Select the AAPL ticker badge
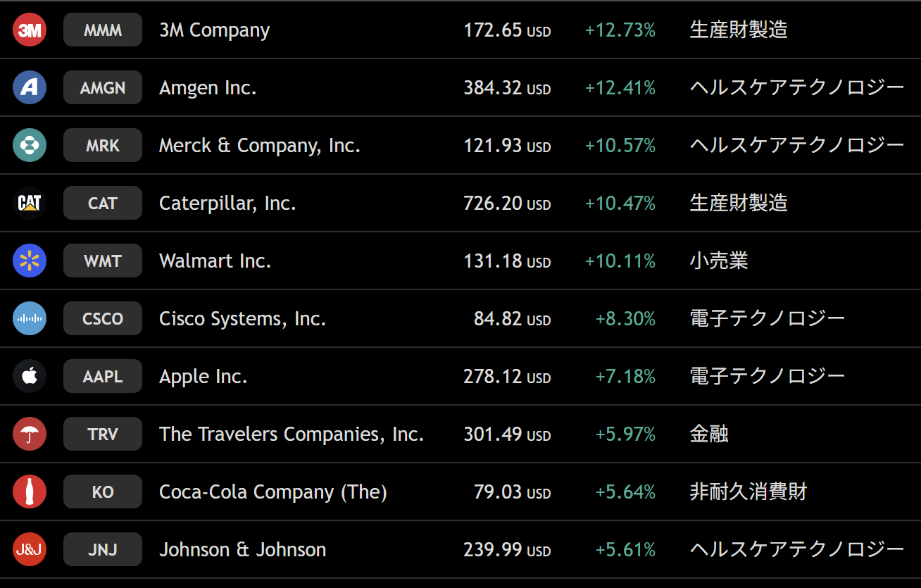The width and height of the screenshot is (921, 588). coord(103,377)
